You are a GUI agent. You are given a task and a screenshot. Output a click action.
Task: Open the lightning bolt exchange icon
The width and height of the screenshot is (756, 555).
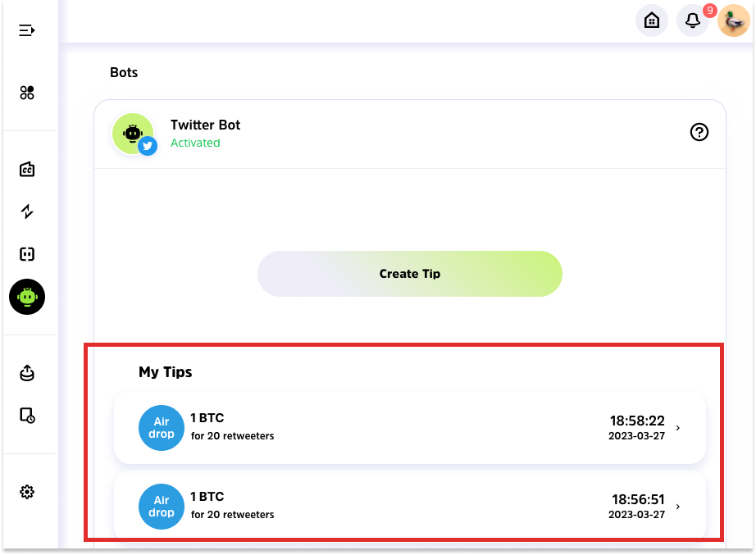coord(27,212)
